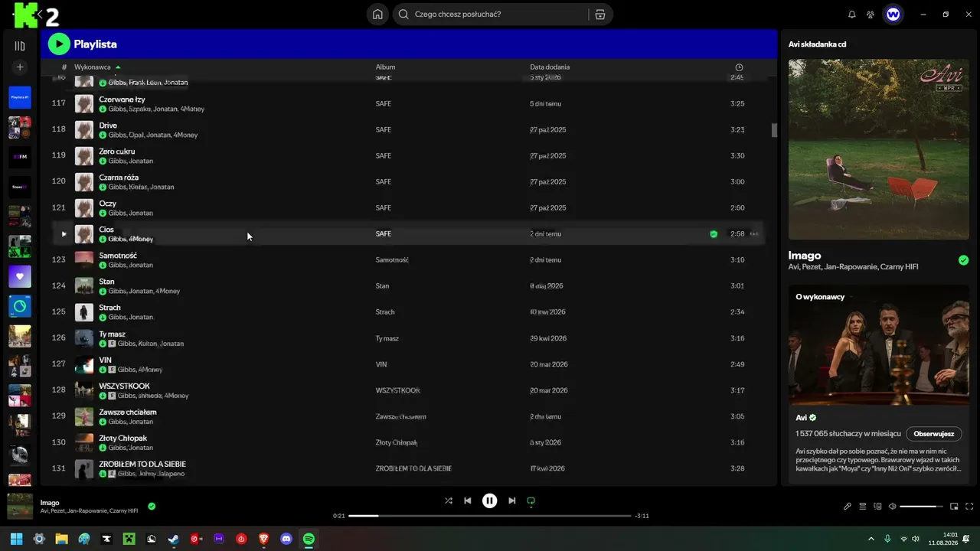Select the track Samotność title
Viewport: 980px width, 551px height.
coord(118,256)
